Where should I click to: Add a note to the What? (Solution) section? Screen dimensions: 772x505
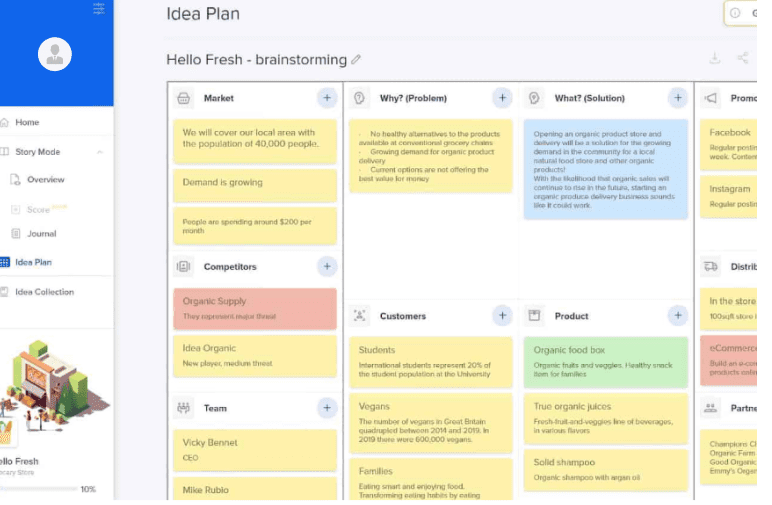click(x=677, y=98)
